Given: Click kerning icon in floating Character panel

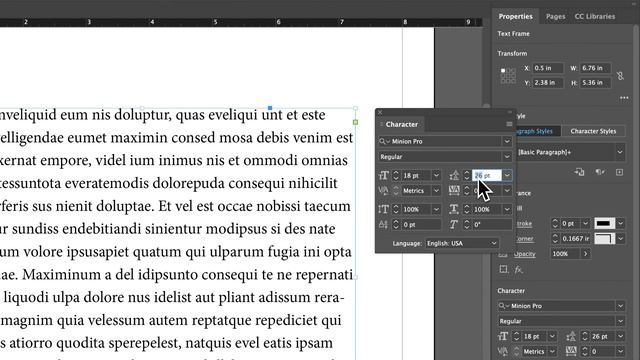Looking at the screenshot, I should [383, 191].
